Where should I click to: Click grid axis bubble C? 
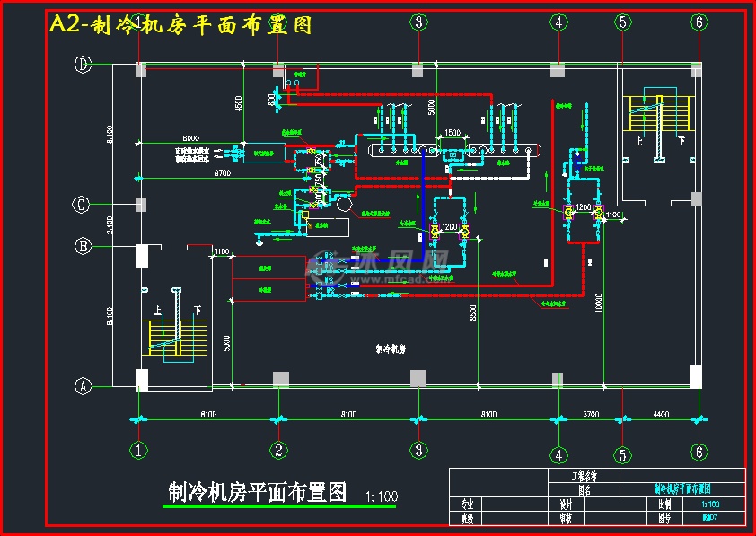[81, 205]
